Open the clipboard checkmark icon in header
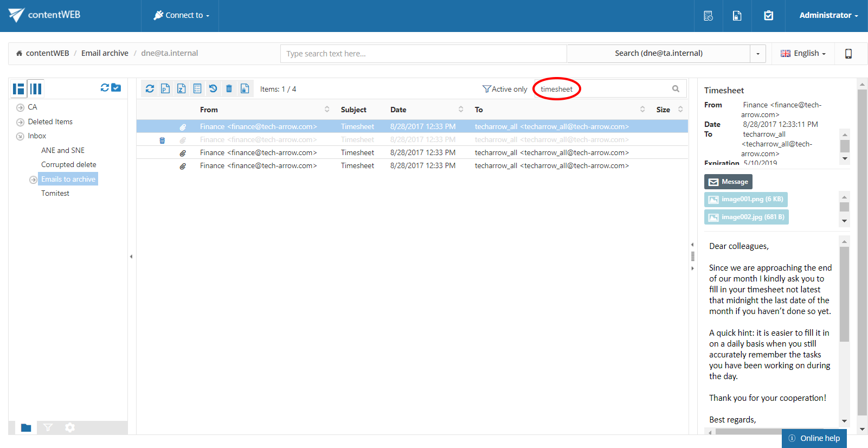Image resolution: width=868 pixels, height=448 pixels. [x=768, y=16]
